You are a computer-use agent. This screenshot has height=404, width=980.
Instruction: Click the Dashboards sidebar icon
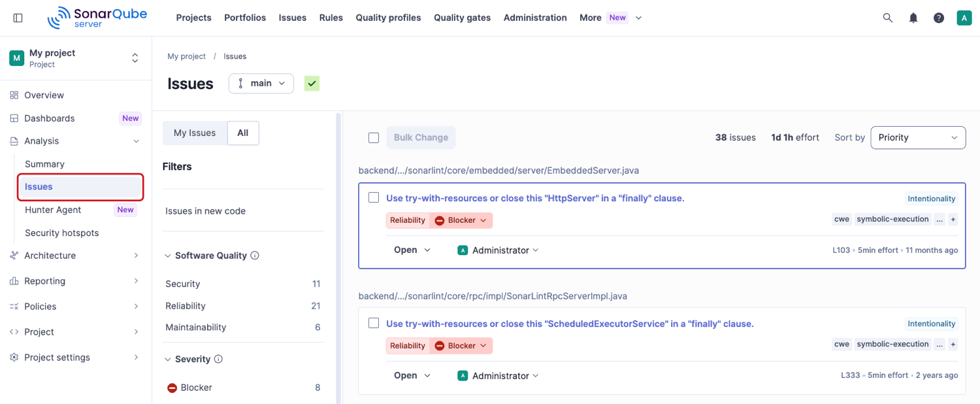point(14,118)
